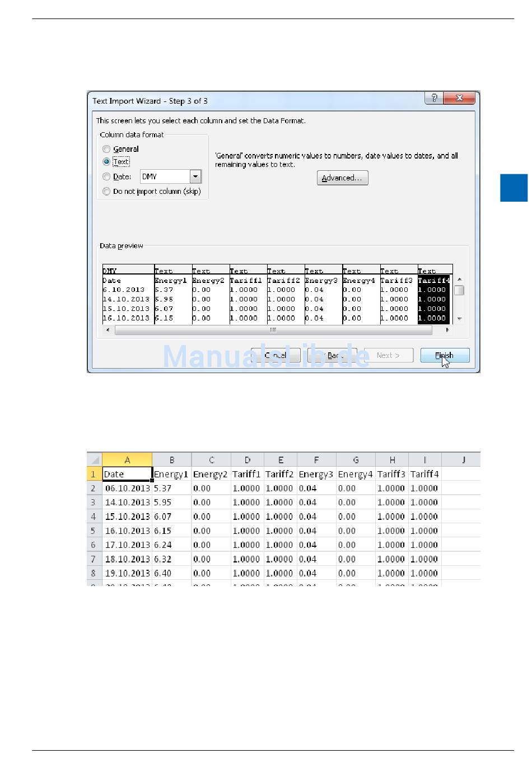Choose the Date column data format option

pos(106,176)
